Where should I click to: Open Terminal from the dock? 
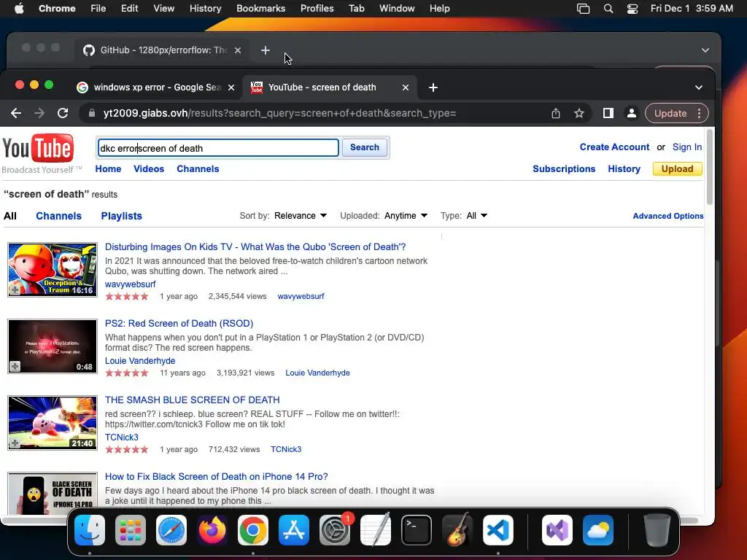pos(417,530)
